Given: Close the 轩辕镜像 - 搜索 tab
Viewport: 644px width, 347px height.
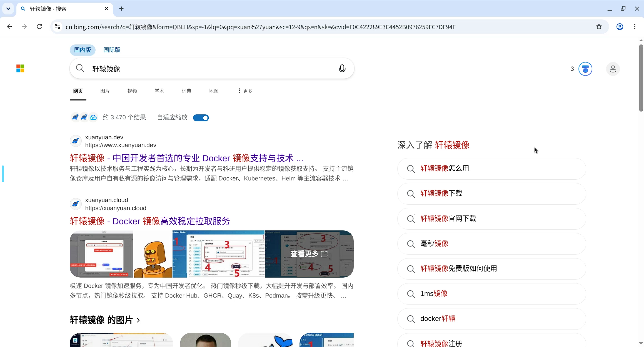Looking at the screenshot, I should (x=106, y=9).
